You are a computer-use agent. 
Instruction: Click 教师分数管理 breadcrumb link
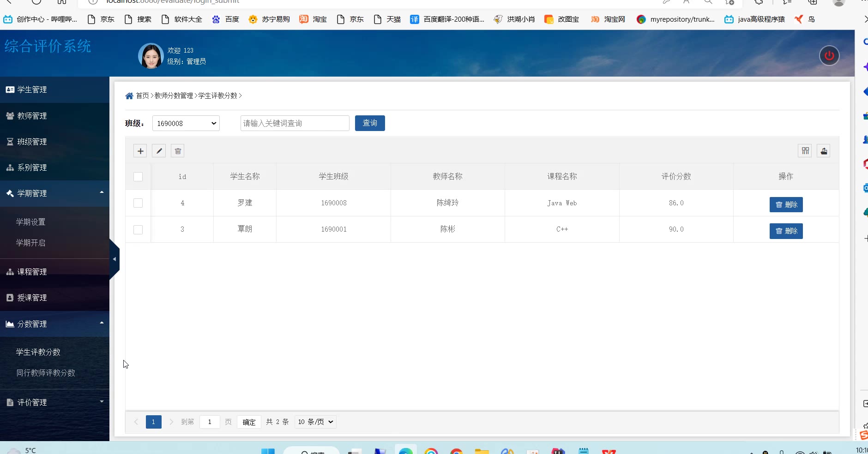pos(174,96)
